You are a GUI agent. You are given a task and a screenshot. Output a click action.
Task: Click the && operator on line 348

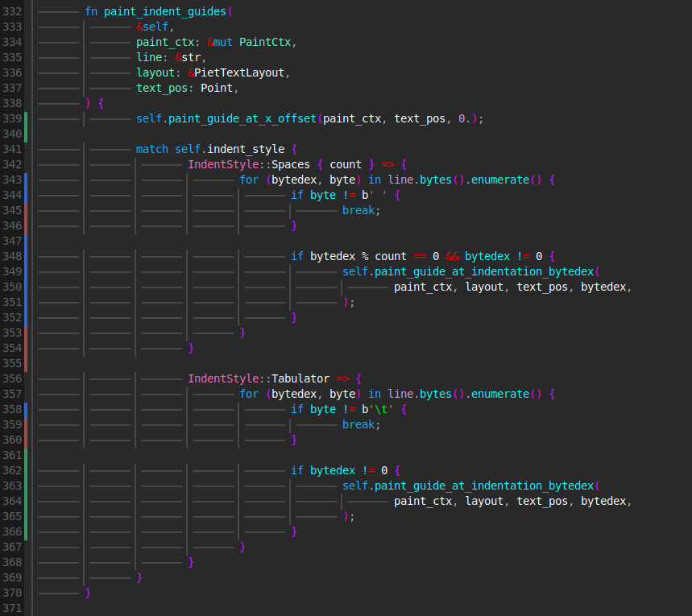coord(452,256)
